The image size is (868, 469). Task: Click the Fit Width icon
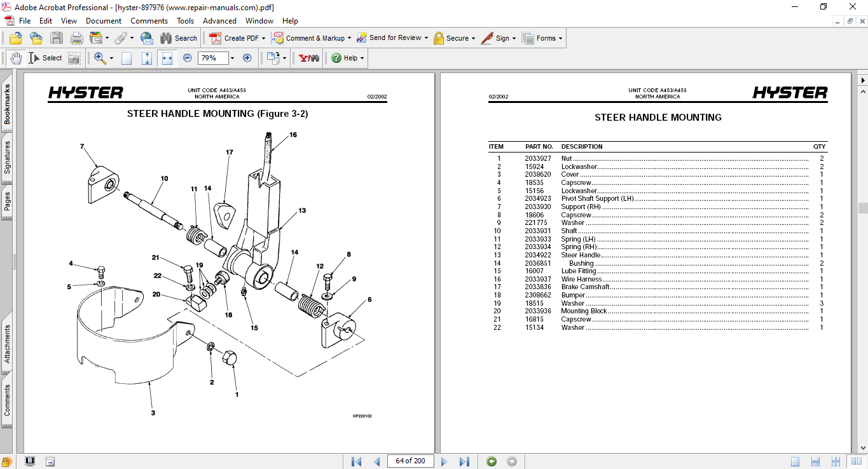coord(167,58)
